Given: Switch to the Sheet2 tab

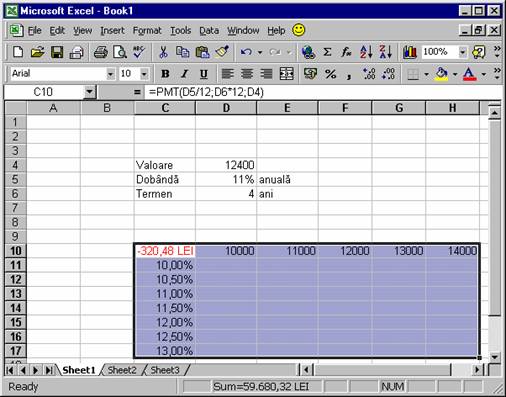Looking at the screenshot, I should tap(122, 370).
